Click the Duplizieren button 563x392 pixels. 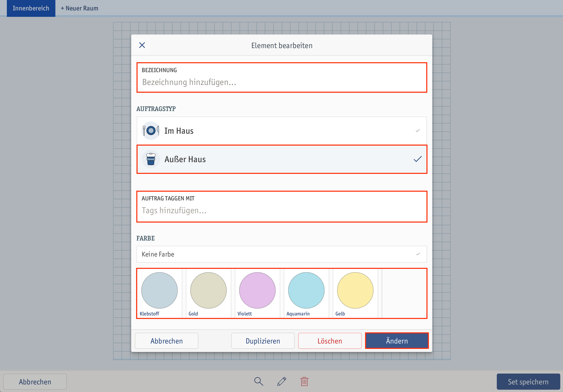coord(263,341)
